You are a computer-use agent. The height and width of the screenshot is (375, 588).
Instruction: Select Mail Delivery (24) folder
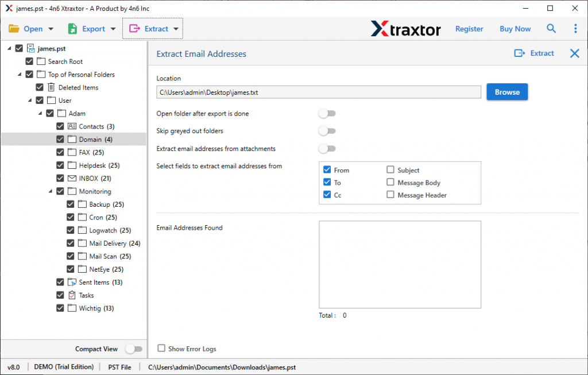(x=115, y=243)
